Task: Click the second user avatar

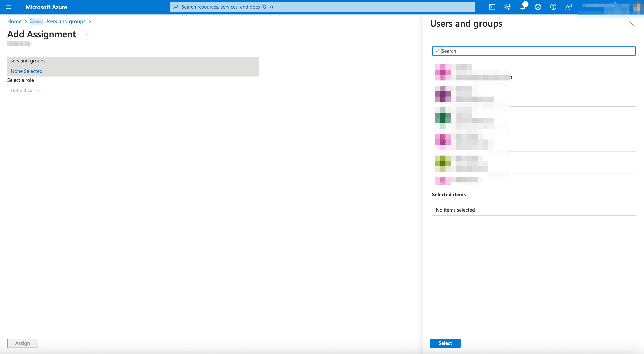Action: [442, 94]
